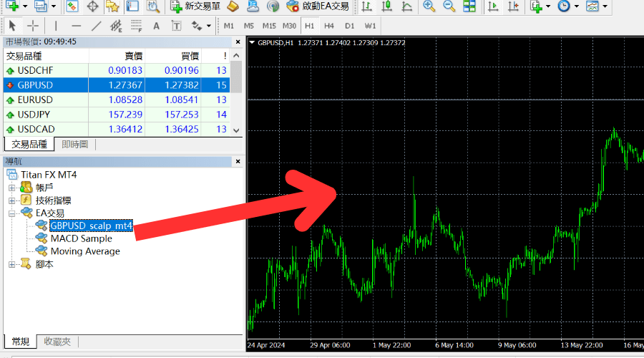Open the chart periods clock dropdown arrow
The image size is (644, 358).
point(576,6)
